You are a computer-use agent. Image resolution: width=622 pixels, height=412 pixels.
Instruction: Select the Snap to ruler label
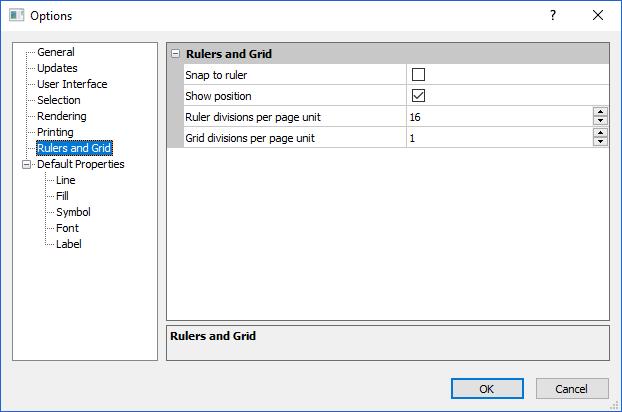pos(216,75)
